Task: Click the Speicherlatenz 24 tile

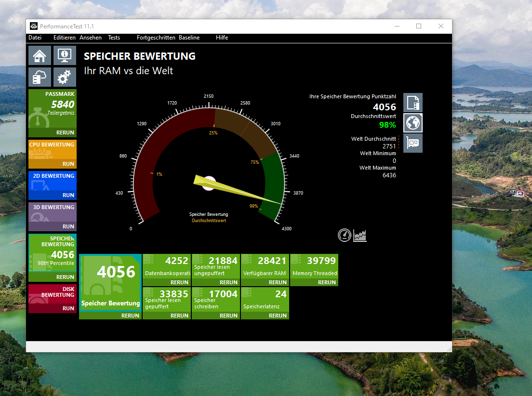Action: (265, 299)
